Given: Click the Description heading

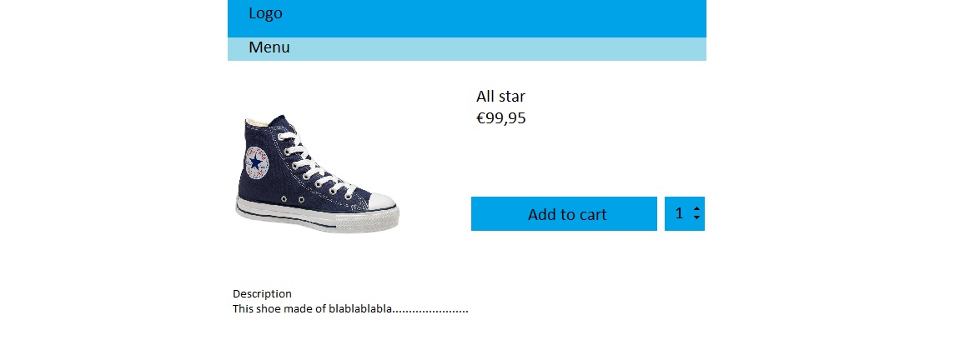Looking at the screenshot, I should [x=262, y=294].
